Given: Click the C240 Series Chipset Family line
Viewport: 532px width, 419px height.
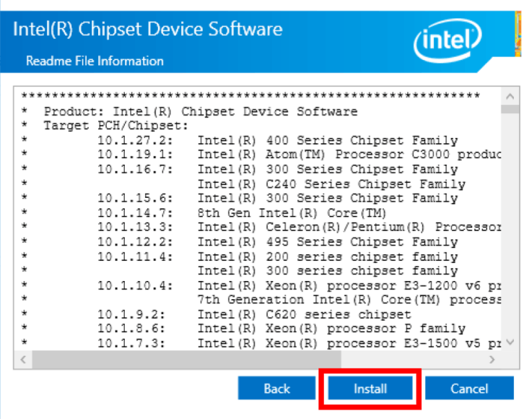Looking at the screenshot, I should click(x=331, y=184).
